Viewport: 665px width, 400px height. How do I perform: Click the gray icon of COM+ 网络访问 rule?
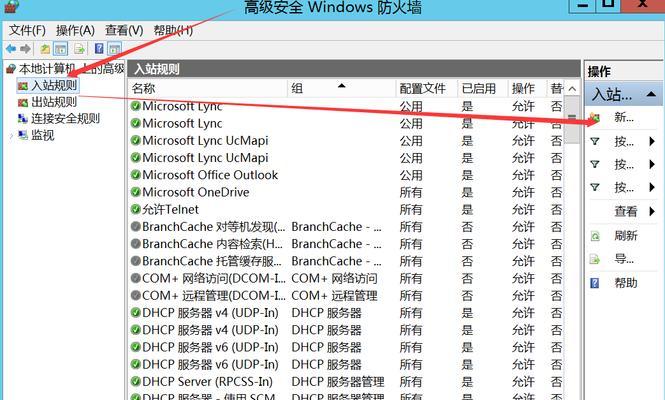[136, 278]
